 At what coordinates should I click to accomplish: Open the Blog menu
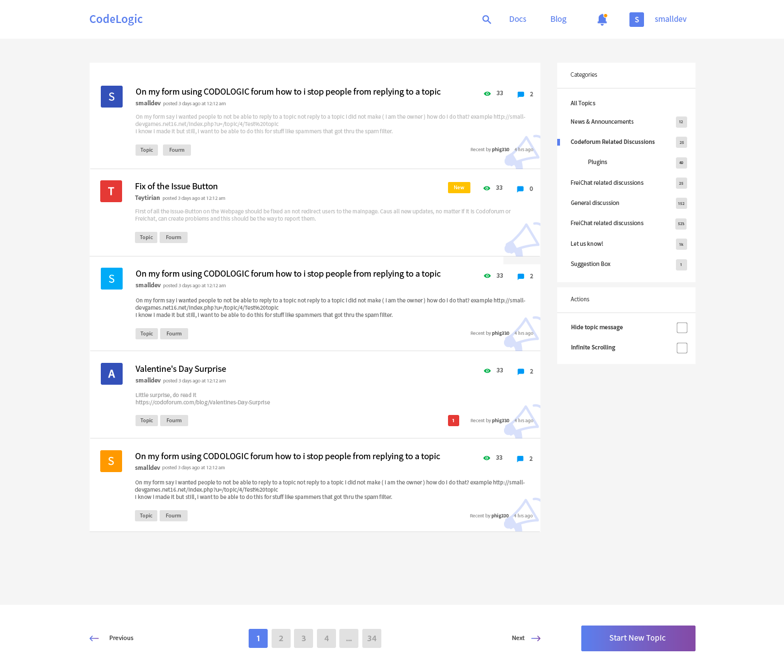tap(558, 19)
